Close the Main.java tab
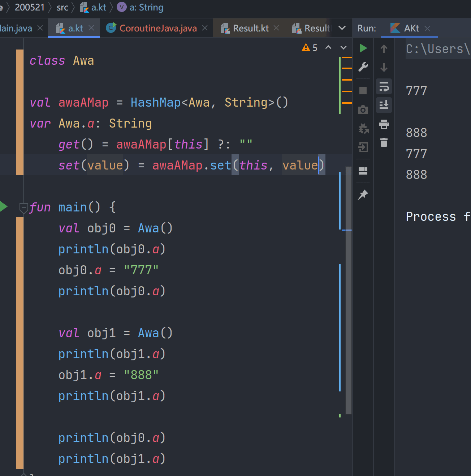Viewport: 471px width, 476px height. 40,28
